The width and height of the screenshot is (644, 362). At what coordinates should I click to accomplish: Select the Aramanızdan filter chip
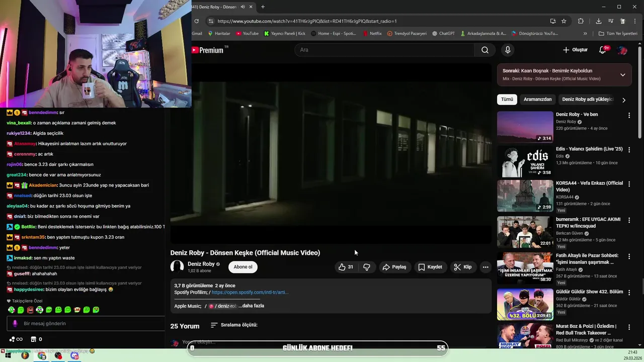point(537,100)
